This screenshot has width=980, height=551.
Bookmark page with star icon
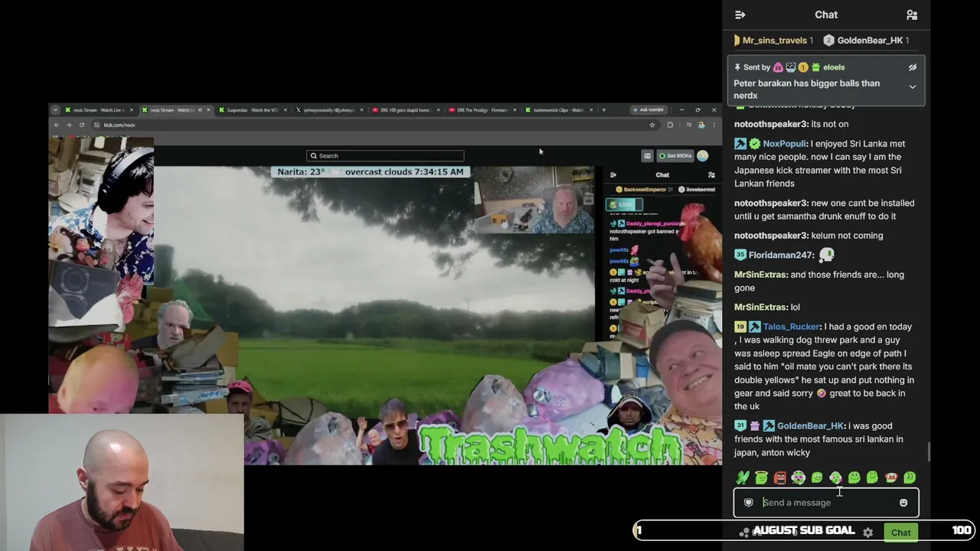[x=652, y=125]
